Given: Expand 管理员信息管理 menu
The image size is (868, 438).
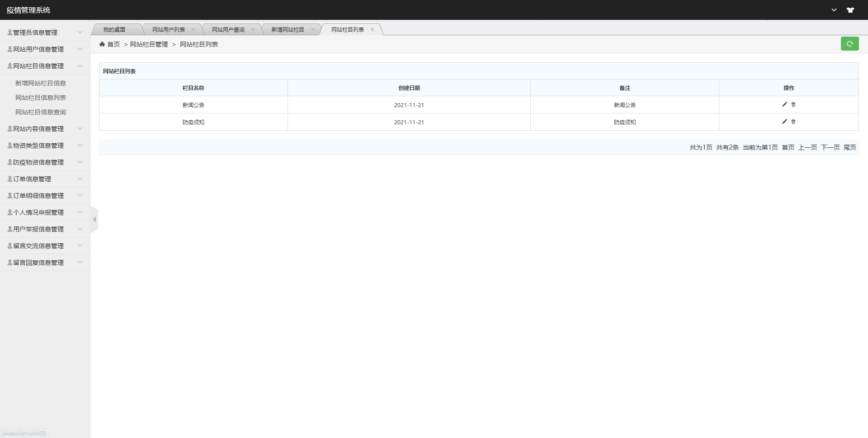Looking at the screenshot, I should 45,33.
